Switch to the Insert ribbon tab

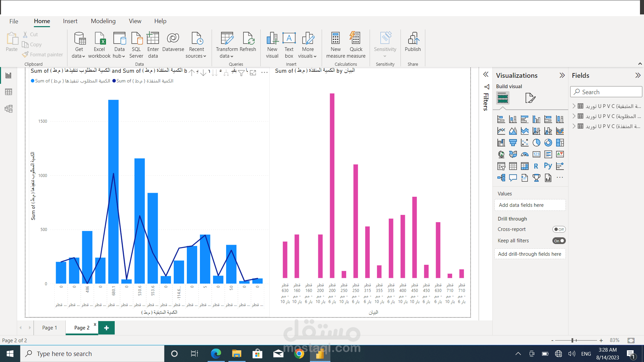click(x=70, y=21)
